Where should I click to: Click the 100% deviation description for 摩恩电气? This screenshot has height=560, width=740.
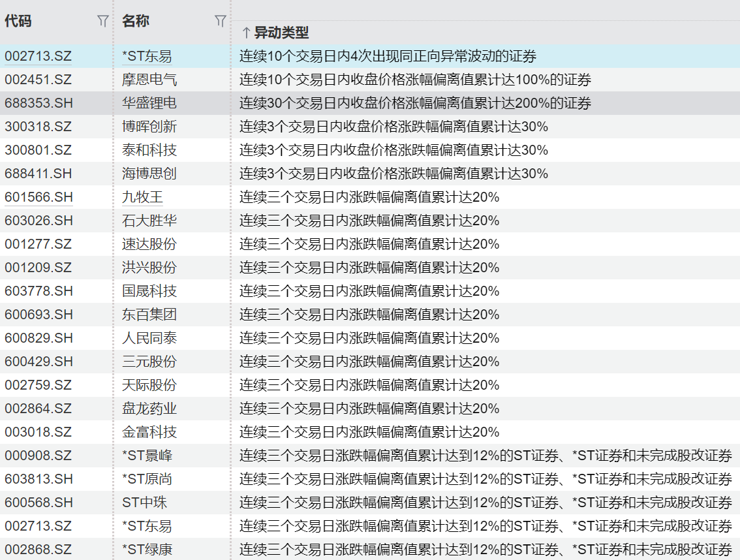(415, 80)
